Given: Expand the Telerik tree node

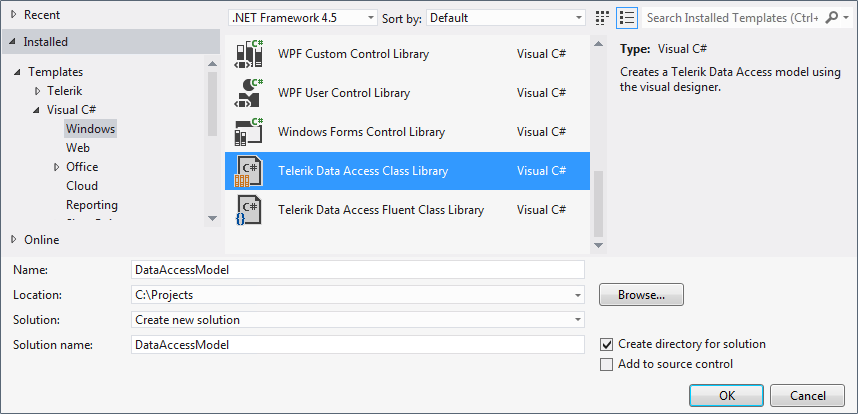Looking at the screenshot, I should [37, 91].
